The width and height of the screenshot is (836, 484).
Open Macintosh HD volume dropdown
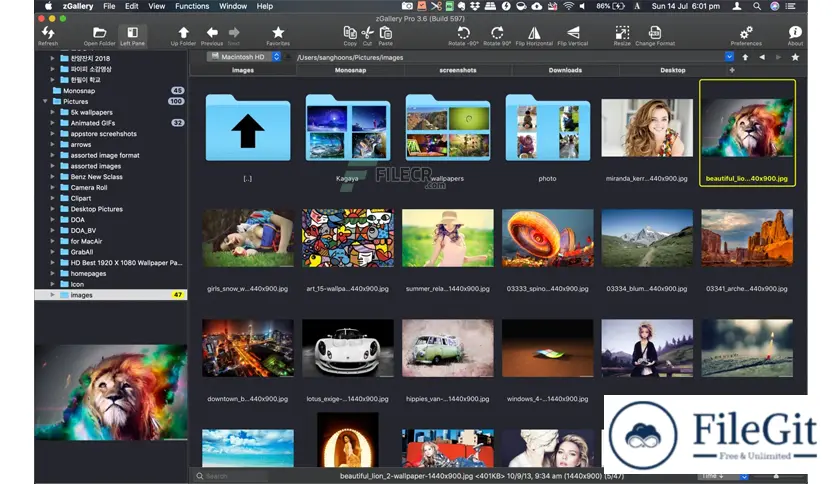[x=244, y=57]
